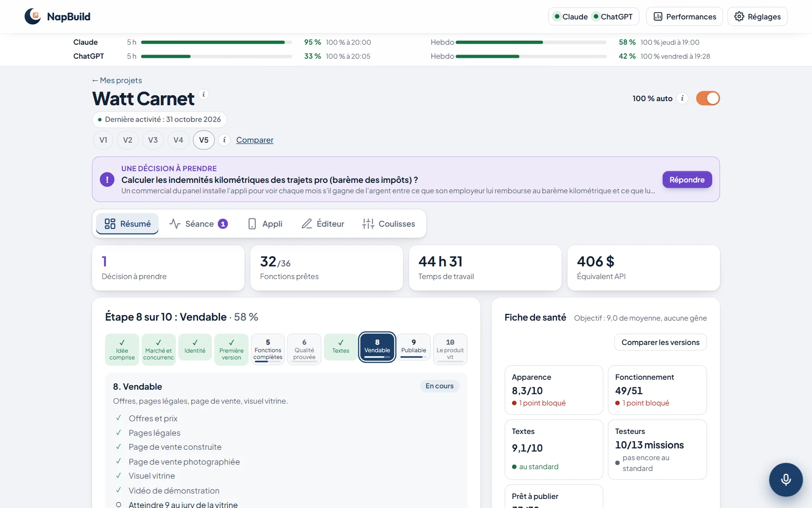The image size is (812, 508).
Task: Click the Répondre button
Action: [x=687, y=179]
